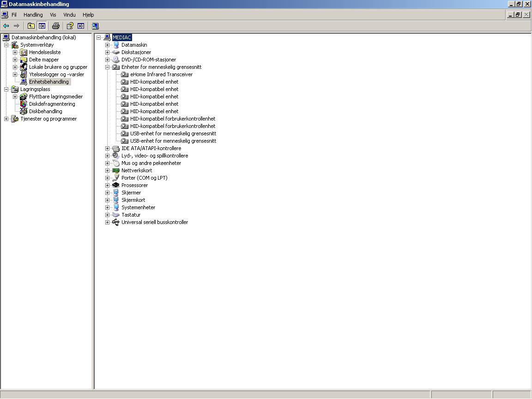The image size is (532, 399).
Task: Click the Print icon in the toolbar
Action: point(56,26)
